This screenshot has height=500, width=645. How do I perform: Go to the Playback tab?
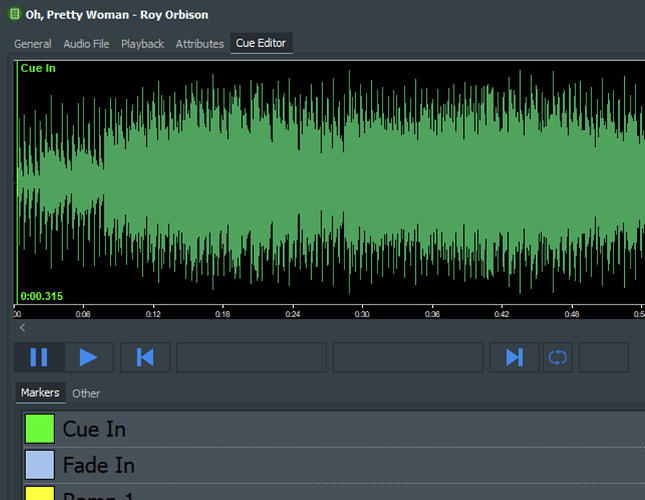(x=143, y=44)
